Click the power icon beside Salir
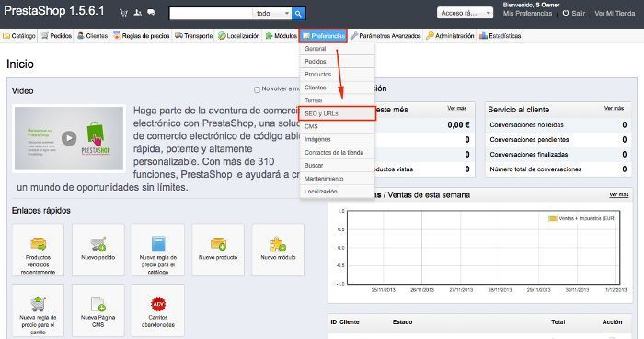This screenshot has height=339, width=644. [x=566, y=13]
